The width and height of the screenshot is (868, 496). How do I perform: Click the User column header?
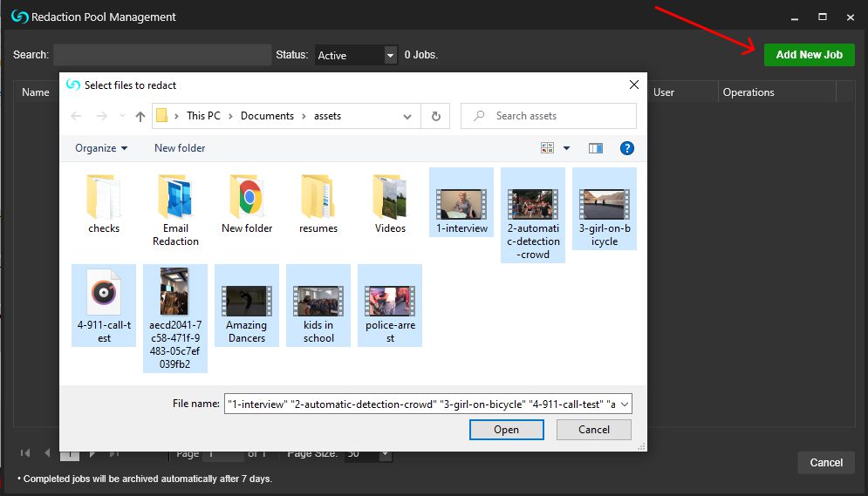click(x=663, y=92)
